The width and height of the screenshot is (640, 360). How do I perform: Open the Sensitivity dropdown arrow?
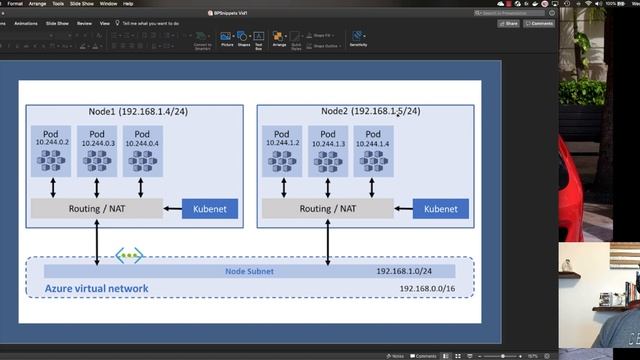point(364,36)
